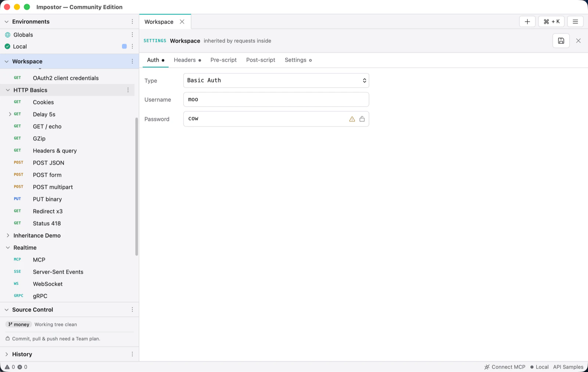Viewport: 588px width, 372px height.
Task: Click the save settings floppy icon
Action: pyautogui.click(x=561, y=41)
